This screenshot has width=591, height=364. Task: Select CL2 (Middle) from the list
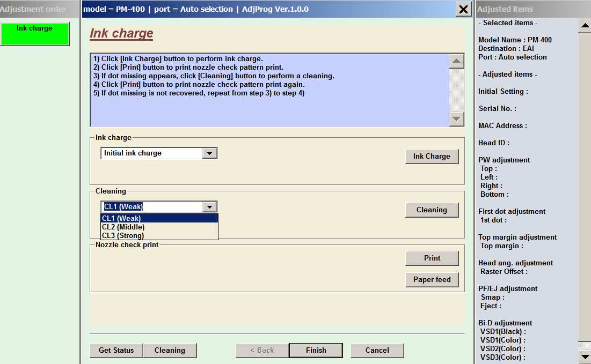click(x=159, y=227)
